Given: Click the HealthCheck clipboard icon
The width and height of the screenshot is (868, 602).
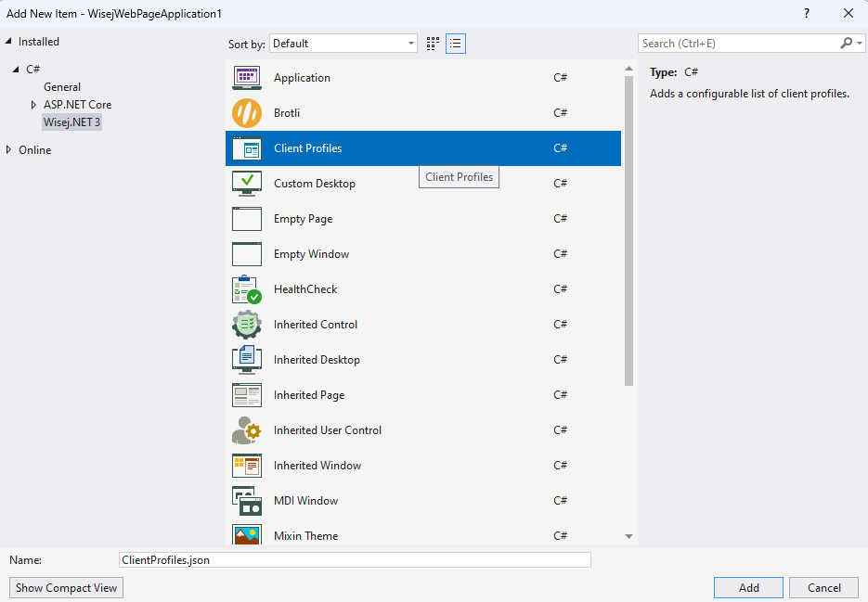Looking at the screenshot, I should point(247,289).
